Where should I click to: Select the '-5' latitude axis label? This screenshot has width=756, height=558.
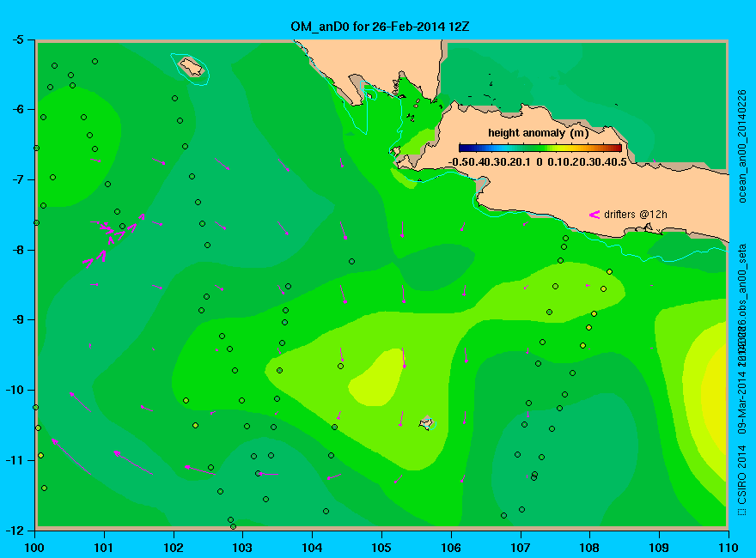pos(17,40)
